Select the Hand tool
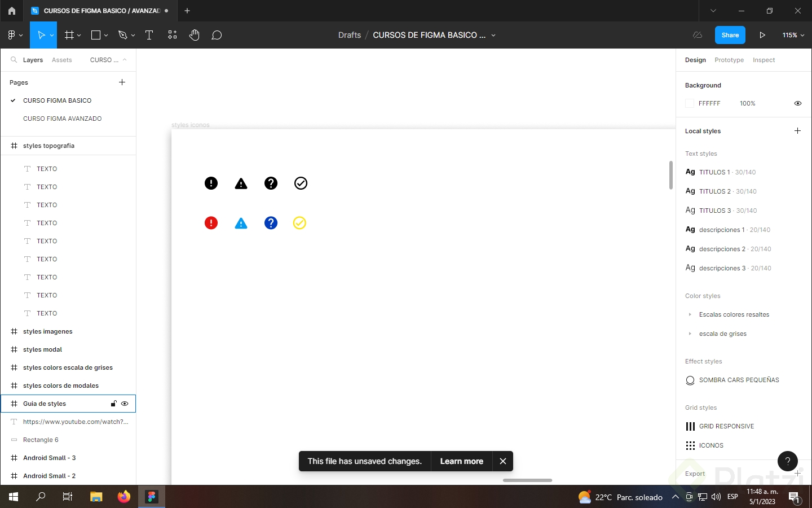The image size is (812, 508). (195, 35)
